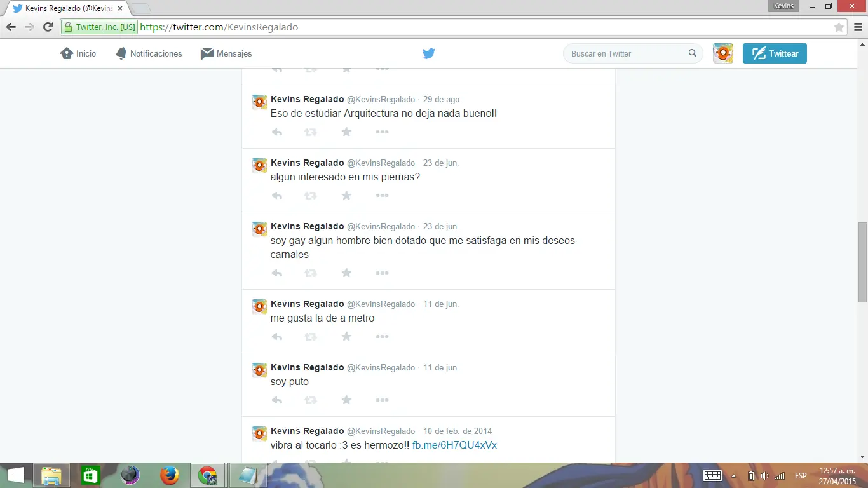Open timestamp of 'mis piernas' tweet
Image resolution: width=868 pixels, height=488 pixels.
(x=441, y=163)
